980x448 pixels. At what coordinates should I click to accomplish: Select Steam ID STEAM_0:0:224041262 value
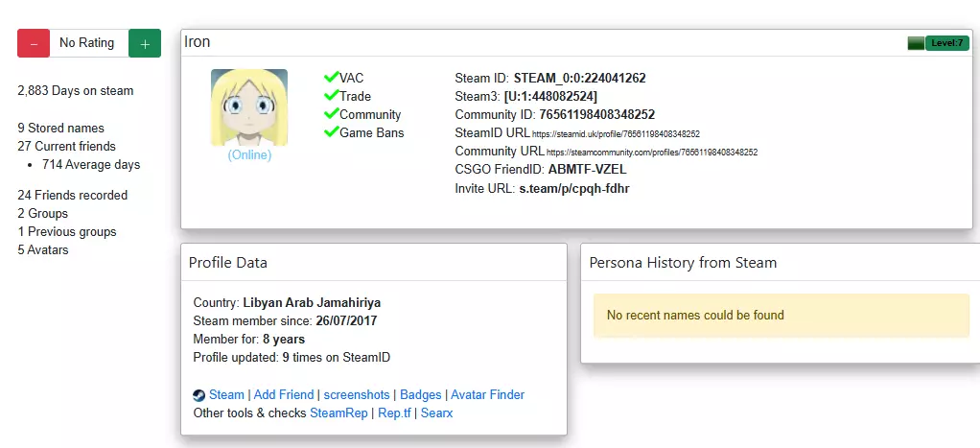579,79
